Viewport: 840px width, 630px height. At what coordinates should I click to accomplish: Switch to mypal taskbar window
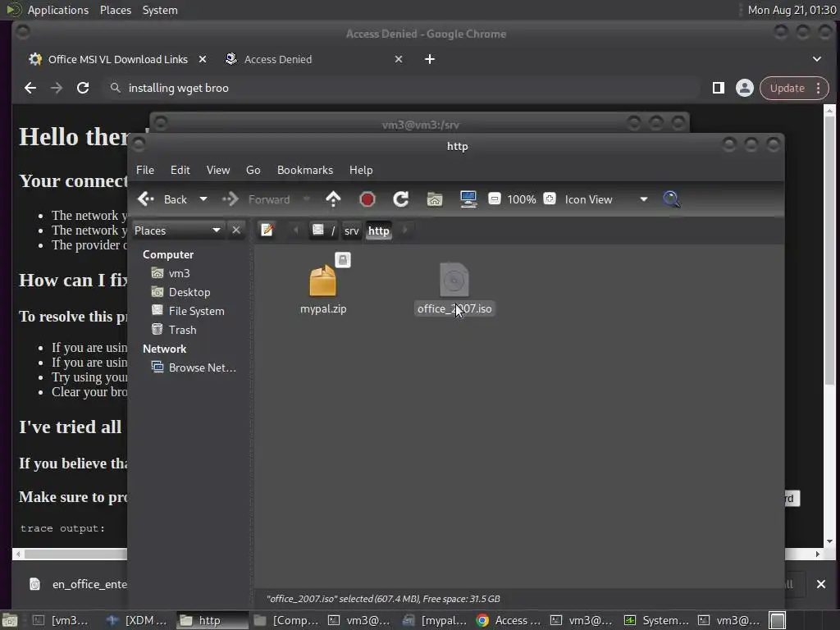434,620
